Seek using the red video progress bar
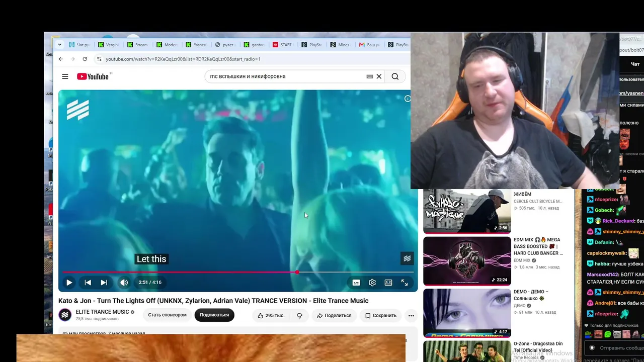This screenshot has width=644, height=362. [238, 272]
